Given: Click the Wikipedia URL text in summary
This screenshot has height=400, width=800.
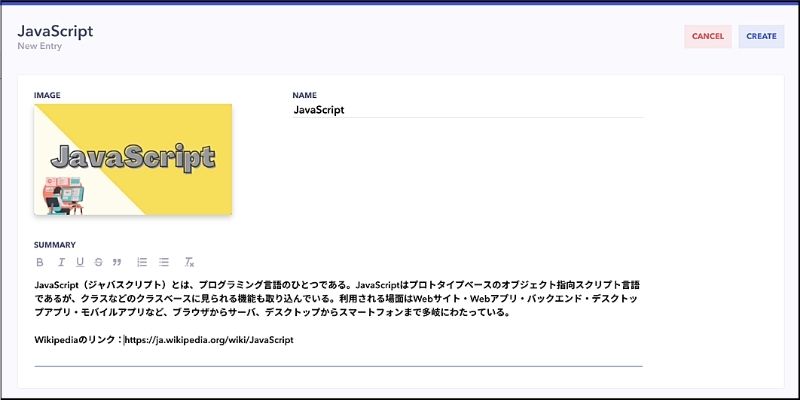Looking at the screenshot, I should pyautogui.click(x=209, y=340).
